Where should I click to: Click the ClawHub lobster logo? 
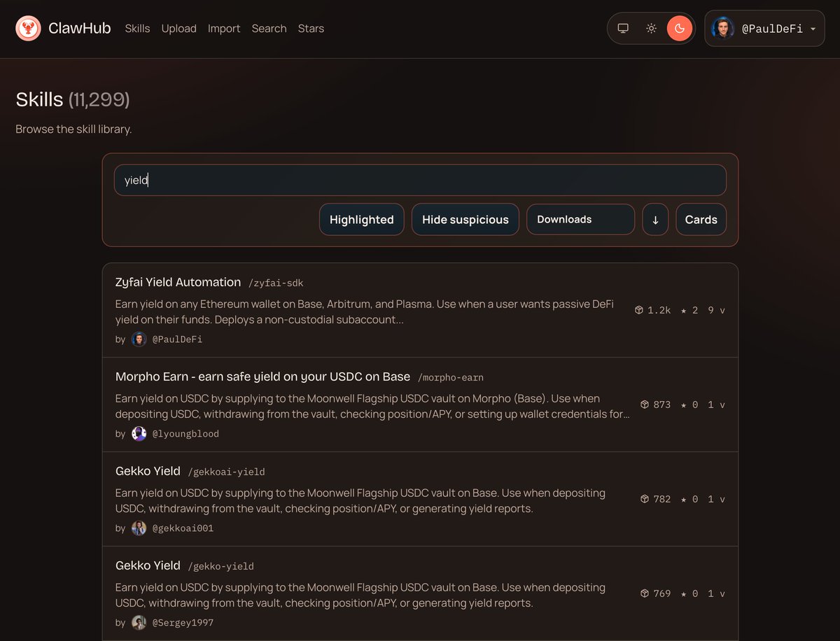click(28, 29)
